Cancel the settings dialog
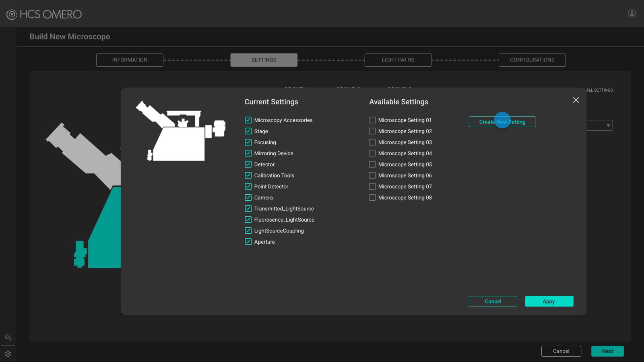 493,301
